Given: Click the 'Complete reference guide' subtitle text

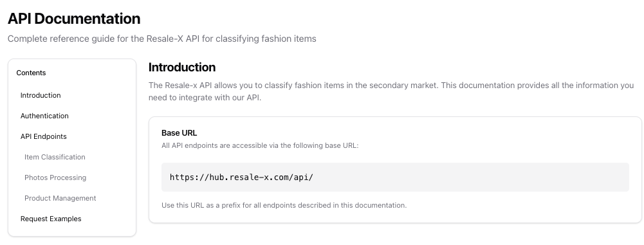Looking at the screenshot, I should 162,39.
